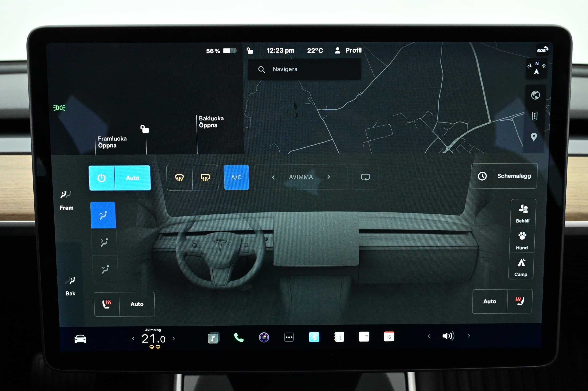The image size is (588, 391).
Task: Enable windshield defrost
Action: [x=179, y=178]
